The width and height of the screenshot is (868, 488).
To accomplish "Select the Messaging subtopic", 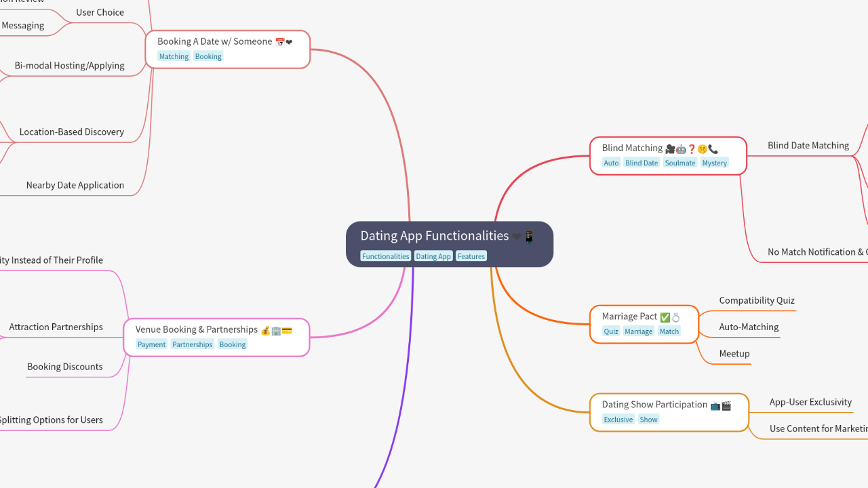I will click(22, 25).
